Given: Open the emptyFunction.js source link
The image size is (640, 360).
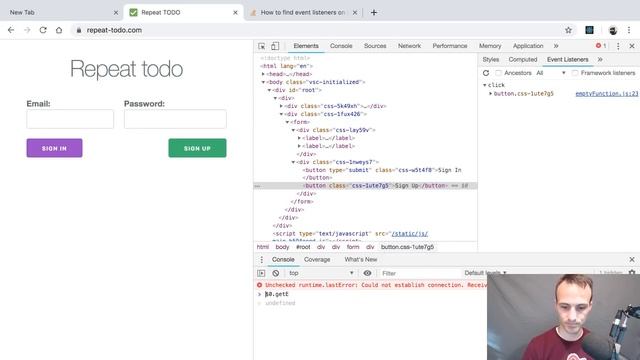Looking at the screenshot, I should click(x=607, y=94).
